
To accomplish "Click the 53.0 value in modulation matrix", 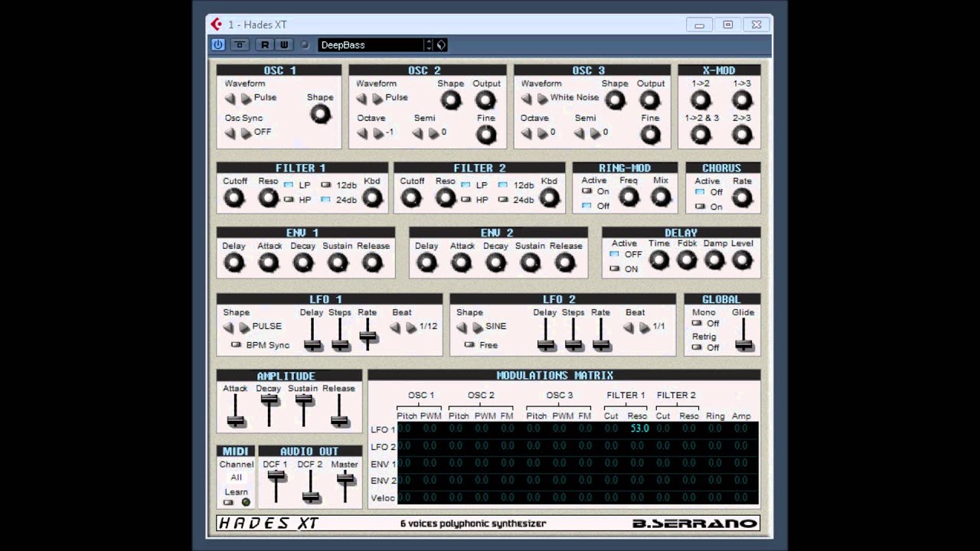I will pyautogui.click(x=639, y=429).
